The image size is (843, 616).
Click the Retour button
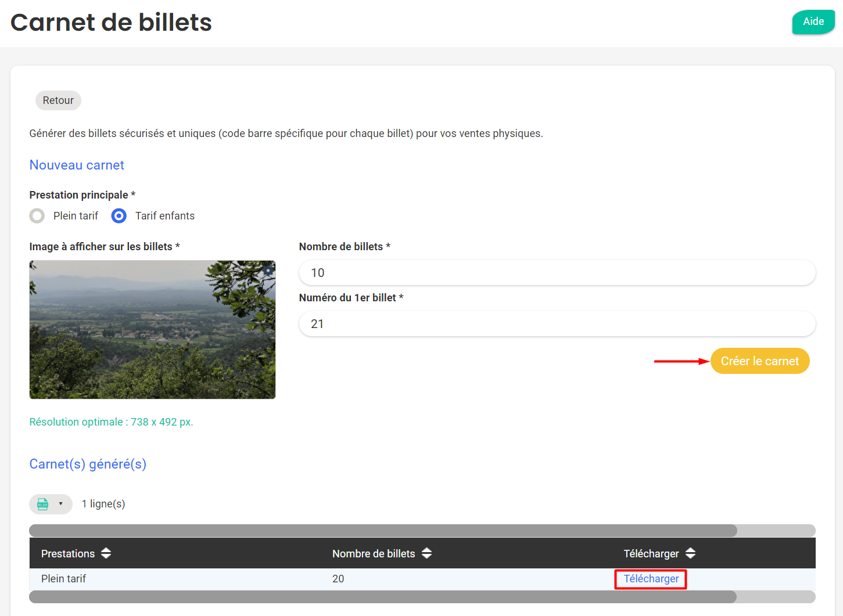pos(58,100)
